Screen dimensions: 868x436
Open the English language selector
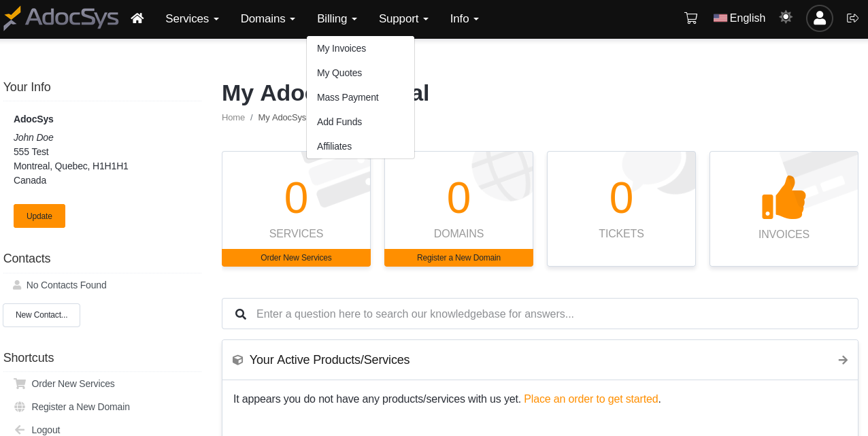point(739,18)
